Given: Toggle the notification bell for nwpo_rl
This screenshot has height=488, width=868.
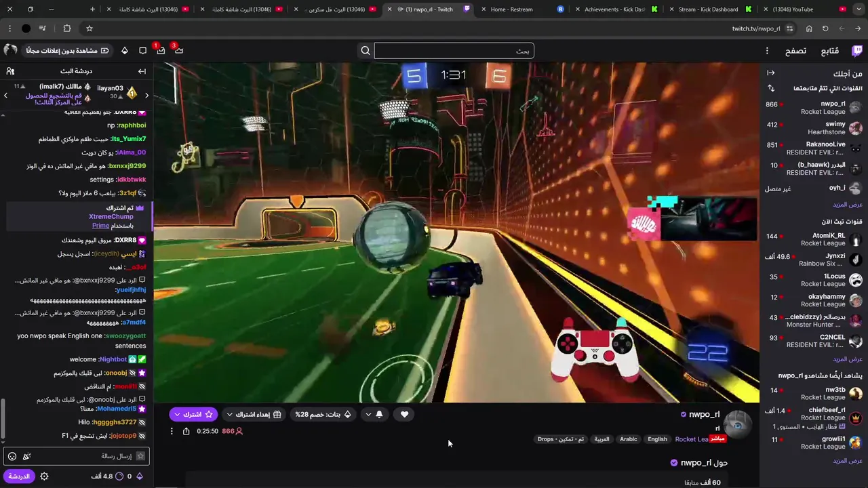Looking at the screenshot, I should (379, 414).
